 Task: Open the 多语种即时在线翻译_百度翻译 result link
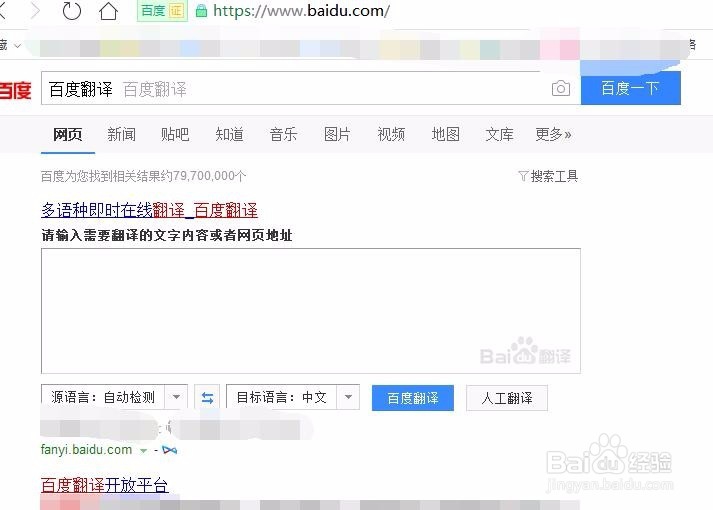pos(150,210)
